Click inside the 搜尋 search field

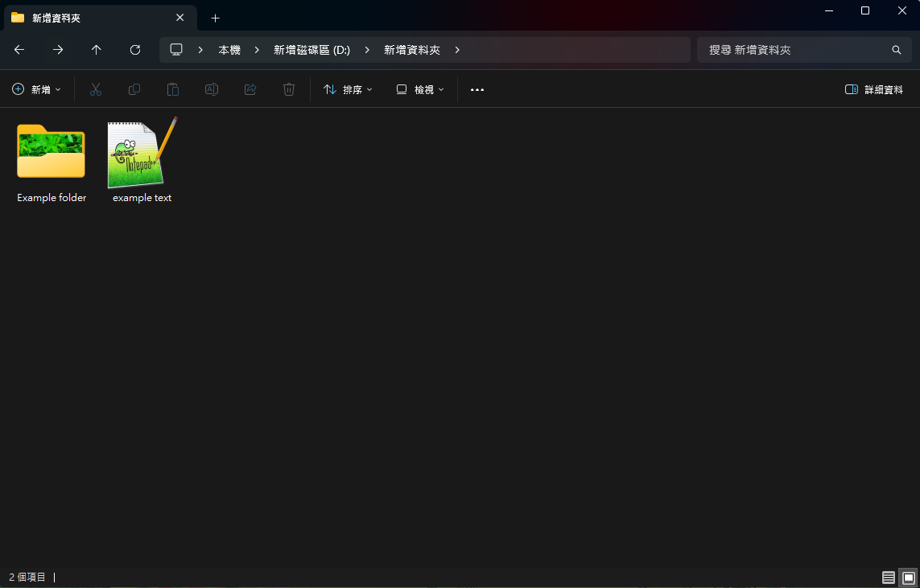pos(803,49)
